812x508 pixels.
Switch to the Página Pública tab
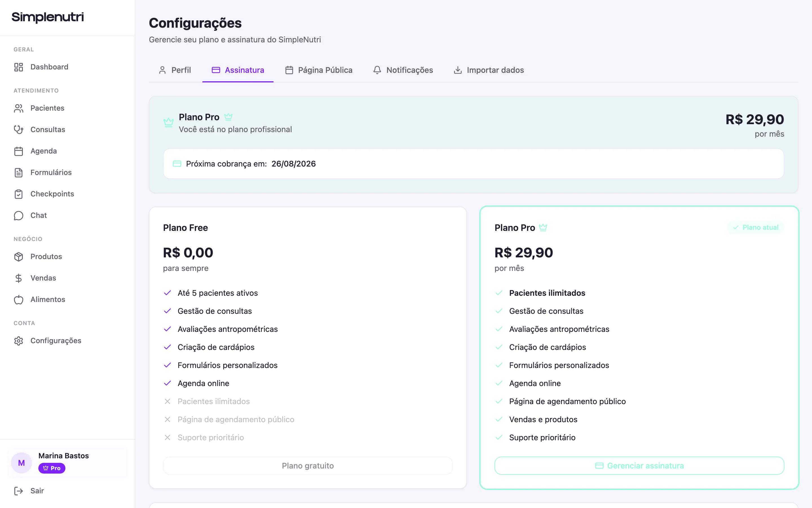click(x=319, y=70)
